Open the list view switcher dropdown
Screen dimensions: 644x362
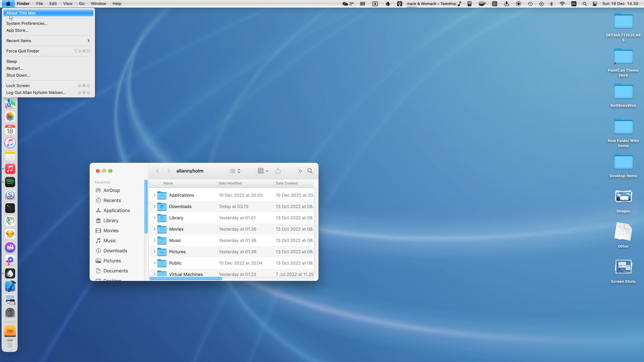pyautogui.click(x=235, y=171)
